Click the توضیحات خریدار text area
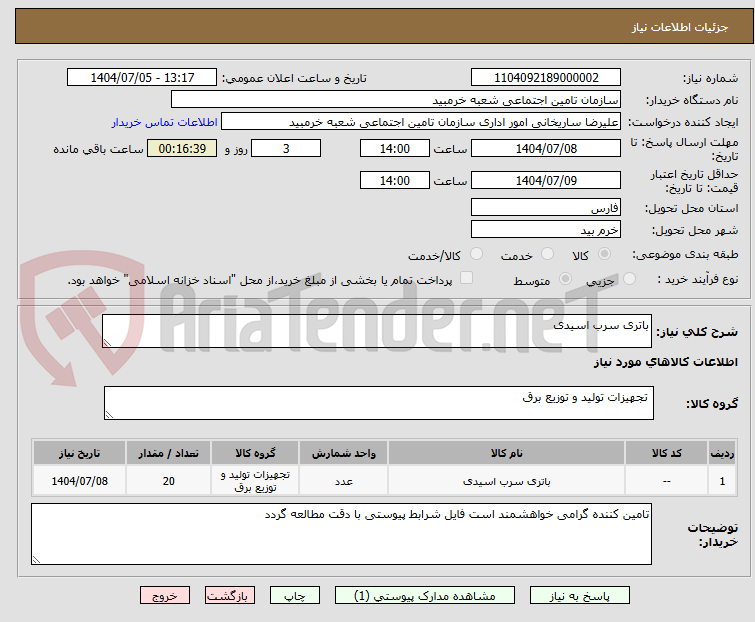The height and width of the screenshot is (622, 755). tap(341, 534)
